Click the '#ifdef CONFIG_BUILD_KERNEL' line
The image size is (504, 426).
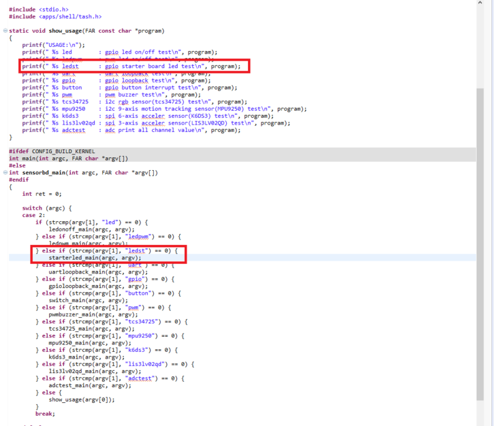52,151
